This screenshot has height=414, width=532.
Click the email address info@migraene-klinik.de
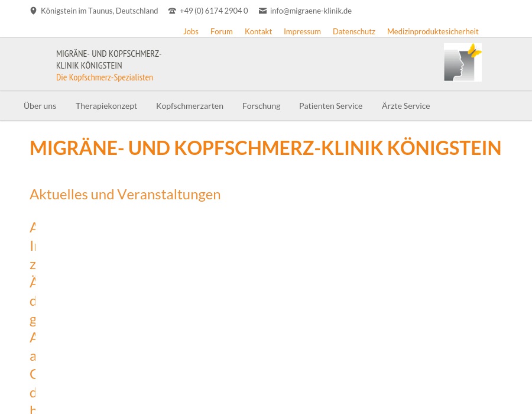(310, 10)
